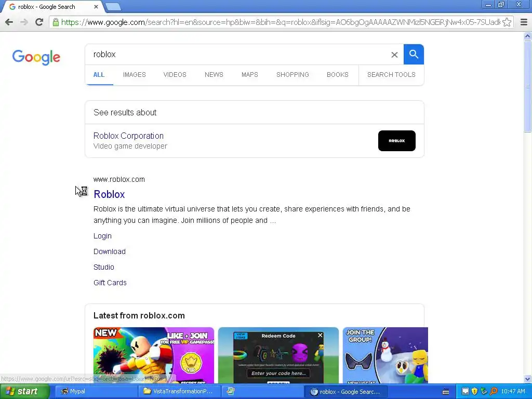532x399 pixels.
Task: Open the Download sitelink
Action: [x=110, y=251]
